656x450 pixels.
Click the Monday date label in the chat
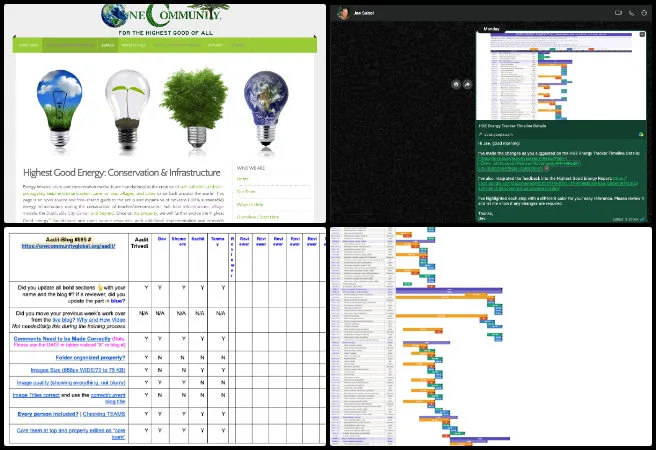[x=492, y=29]
